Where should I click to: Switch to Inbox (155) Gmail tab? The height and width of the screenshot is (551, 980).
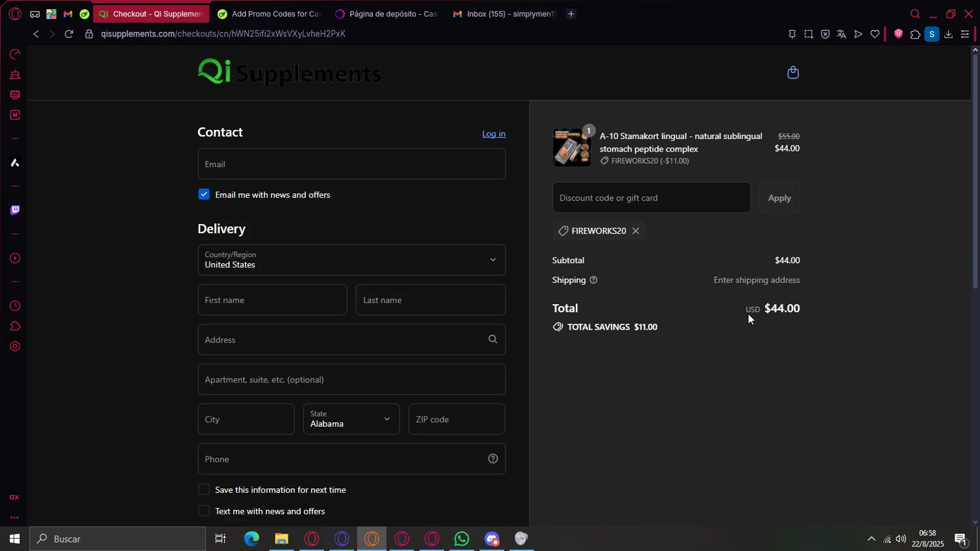click(x=504, y=14)
